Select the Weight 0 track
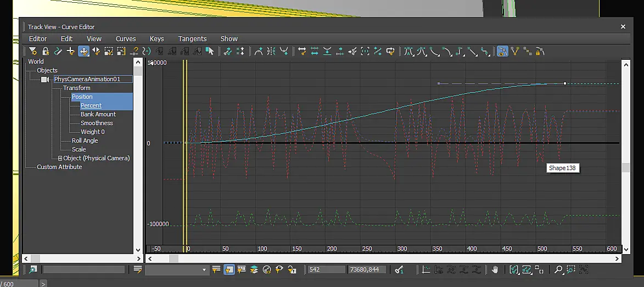This screenshot has width=644, height=287. tap(93, 132)
